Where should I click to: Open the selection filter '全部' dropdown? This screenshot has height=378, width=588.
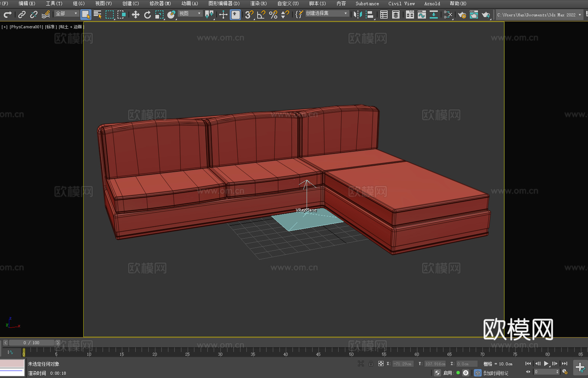67,13
